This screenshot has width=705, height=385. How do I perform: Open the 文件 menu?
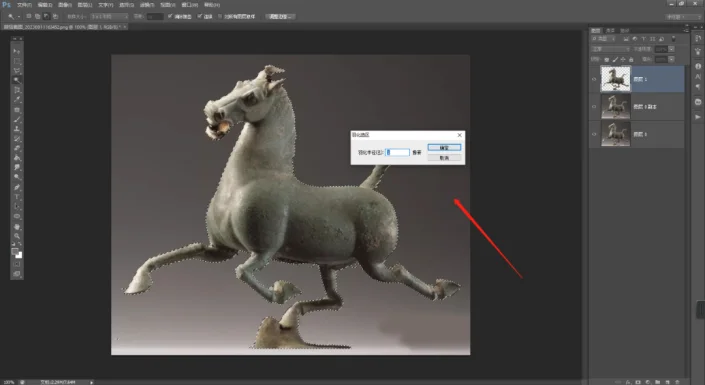click(24, 5)
